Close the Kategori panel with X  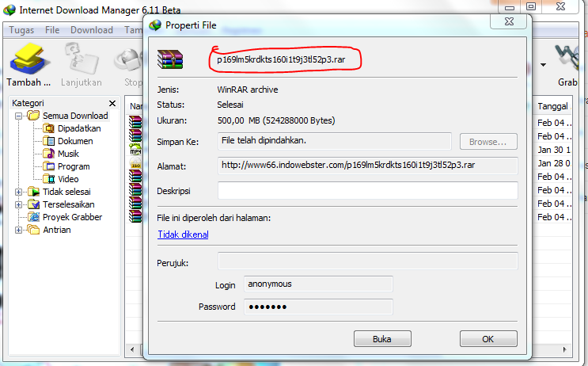(112, 103)
